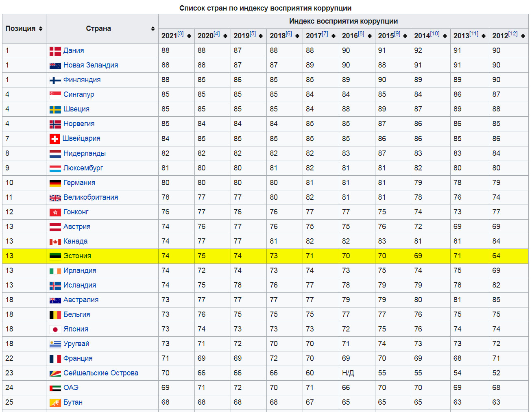Open footnote [4] next to 2020

pos(217,34)
